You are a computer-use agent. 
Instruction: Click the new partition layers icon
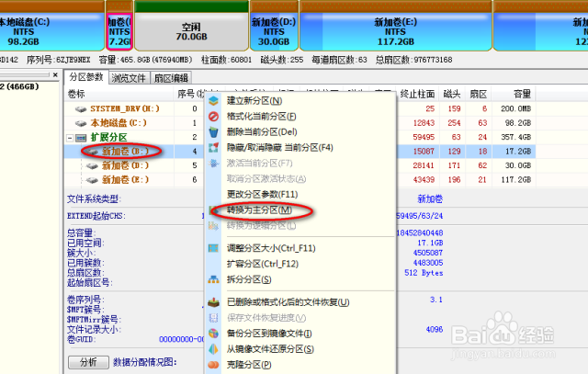[x=213, y=100]
